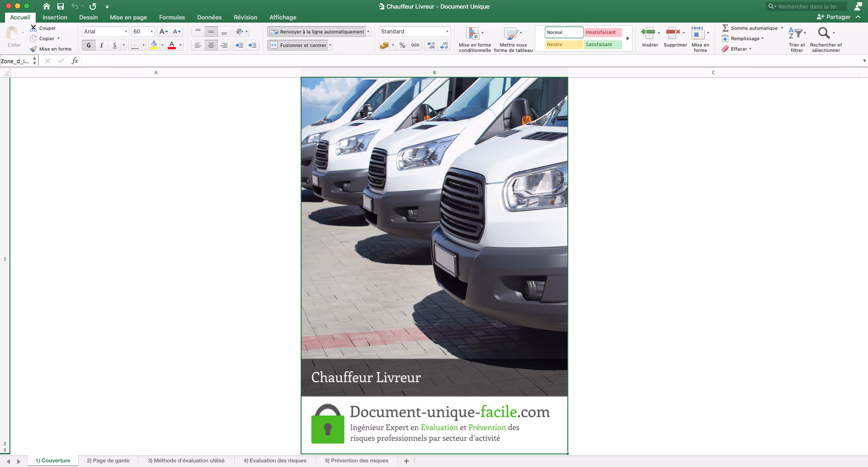Align cell content to middle vertically
The width and height of the screenshot is (868, 467).
click(211, 32)
